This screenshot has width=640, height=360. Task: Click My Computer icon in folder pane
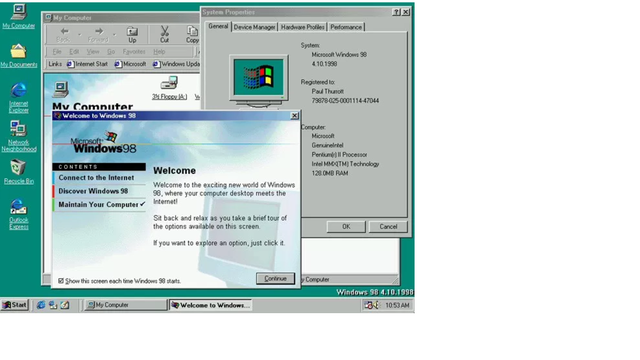[61, 89]
